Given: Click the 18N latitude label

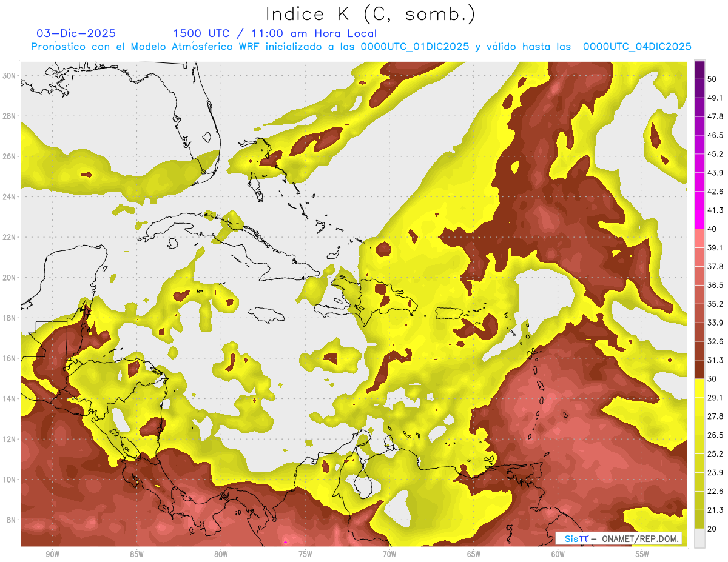Looking at the screenshot, I should pyautogui.click(x=10, y=318).
